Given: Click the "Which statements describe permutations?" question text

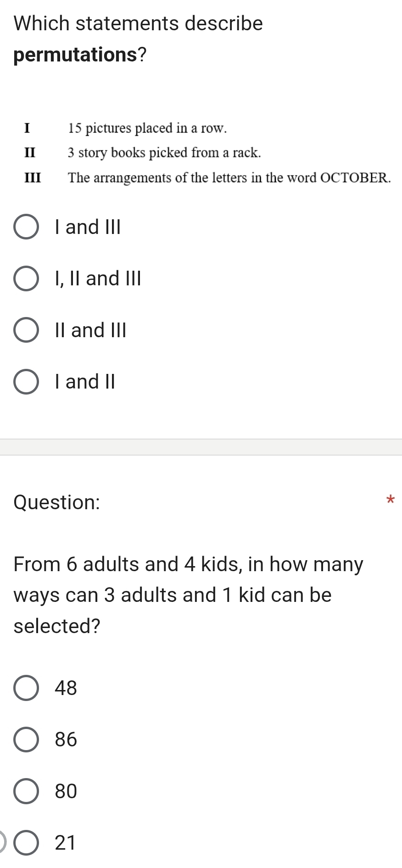Looking at the screenshot, I should [138, 39].
